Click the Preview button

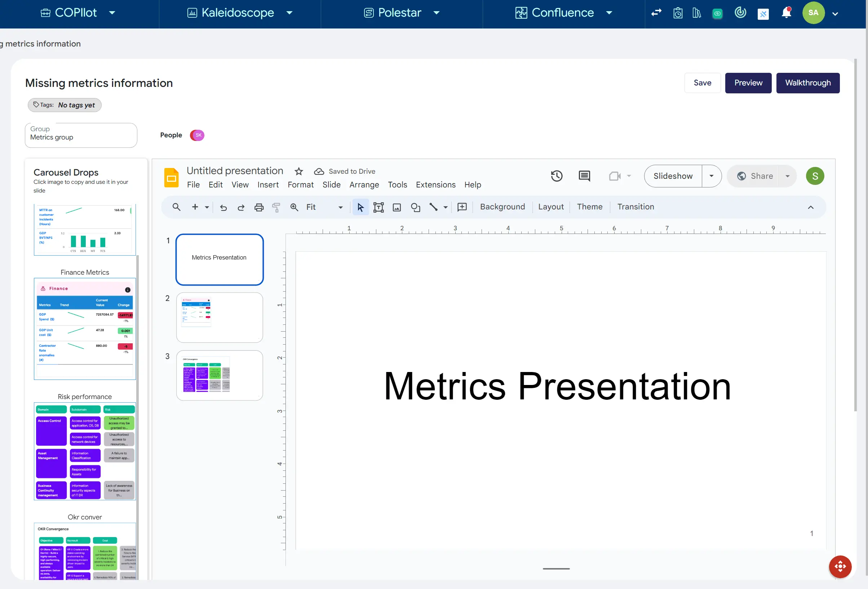pyautogui.click(x=748, y=83)
